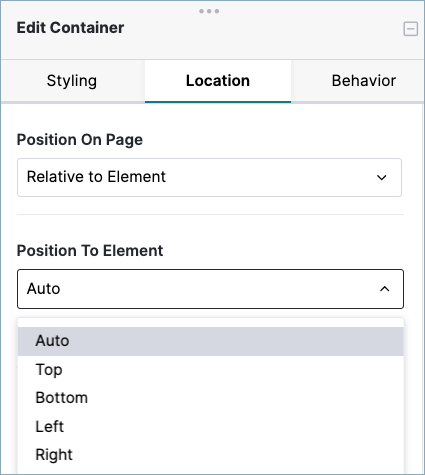This screenshot has width=425, height=475.
Task: Click the down chevron for Position On Page
Action: click(x=382, y=177)
